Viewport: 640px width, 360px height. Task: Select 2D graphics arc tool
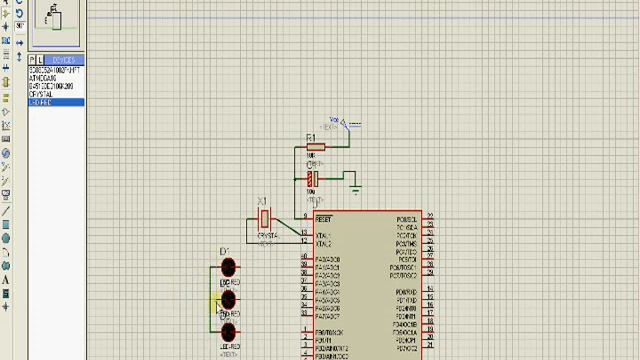(6, 252)
